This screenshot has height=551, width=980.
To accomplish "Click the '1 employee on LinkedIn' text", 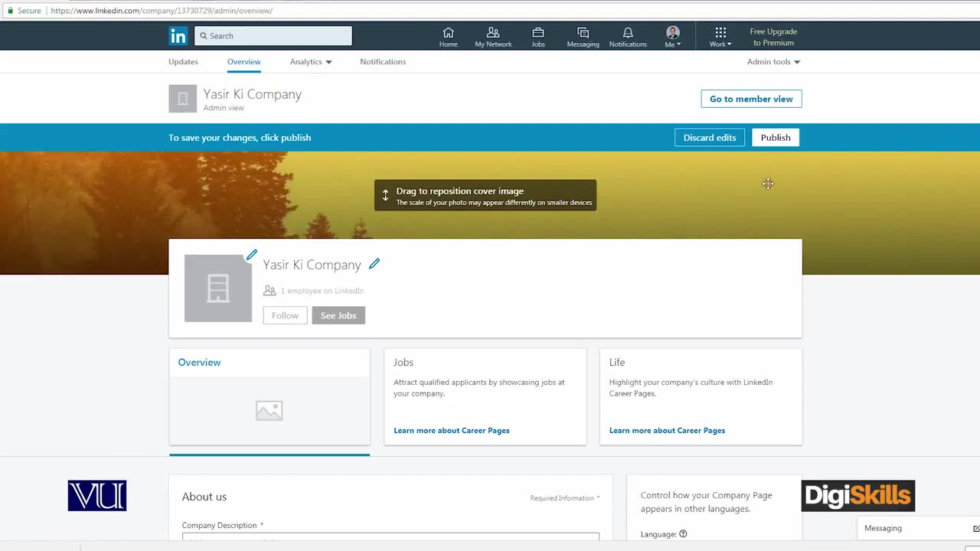I will coord(322,291).
